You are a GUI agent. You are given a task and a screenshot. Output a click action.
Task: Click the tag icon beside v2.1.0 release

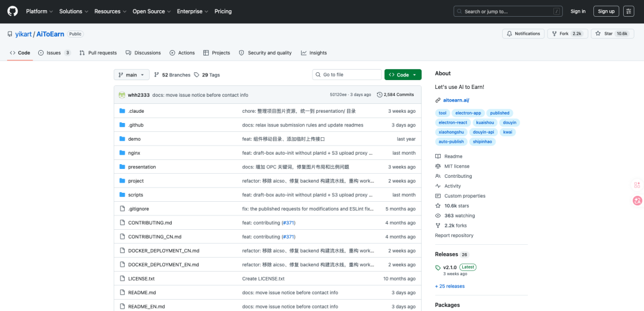pyautogui.click(x=438, y=267)
